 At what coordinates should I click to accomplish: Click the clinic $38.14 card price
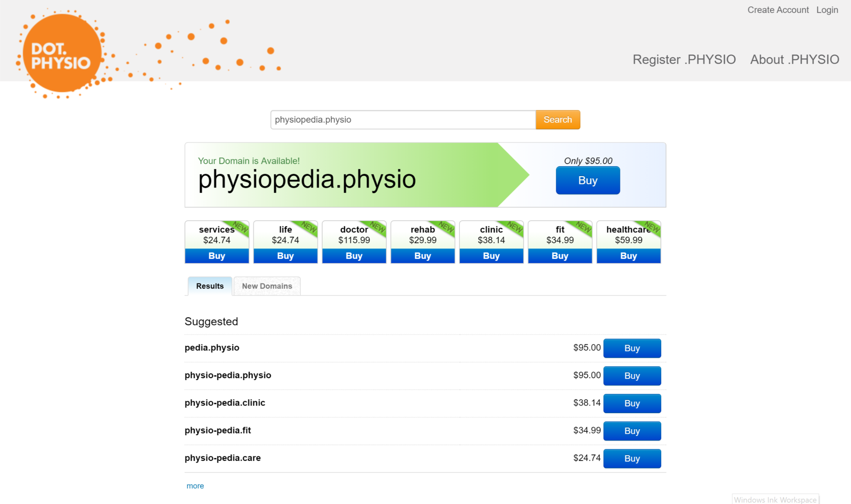491,240
